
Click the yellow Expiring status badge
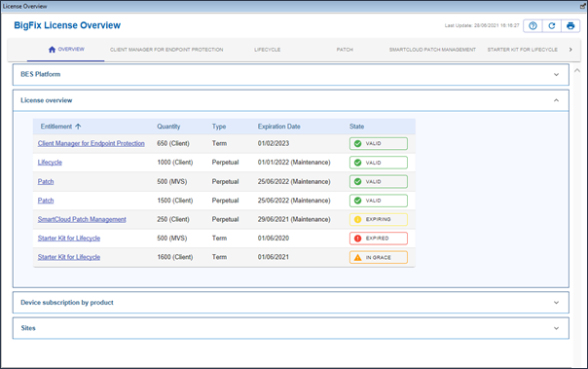pyautogui.click(x=379, y=219)
